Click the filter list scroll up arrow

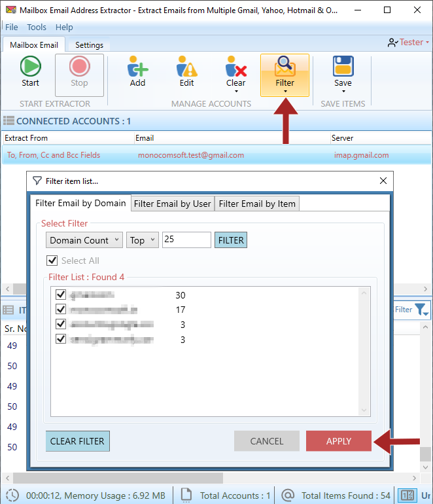coord(364,293)
